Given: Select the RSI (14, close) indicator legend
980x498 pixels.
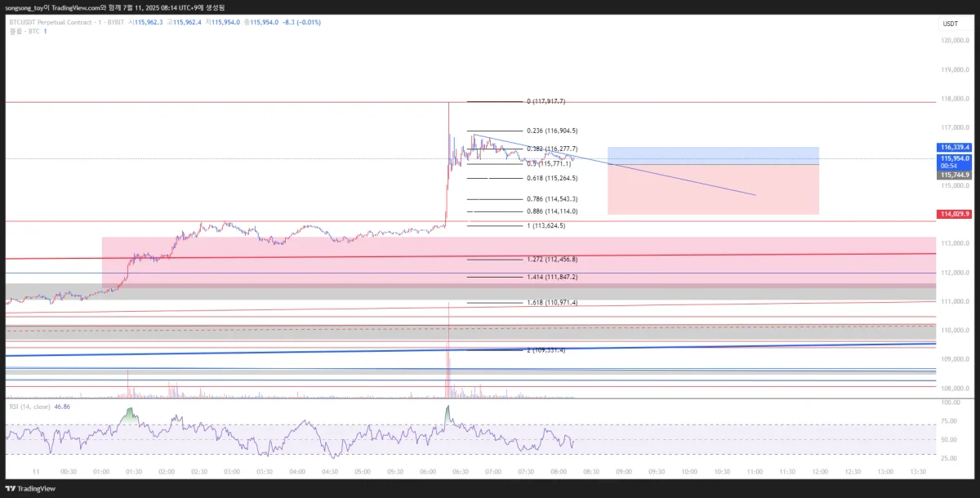Looking at the screenshot, I should [29, 406].
